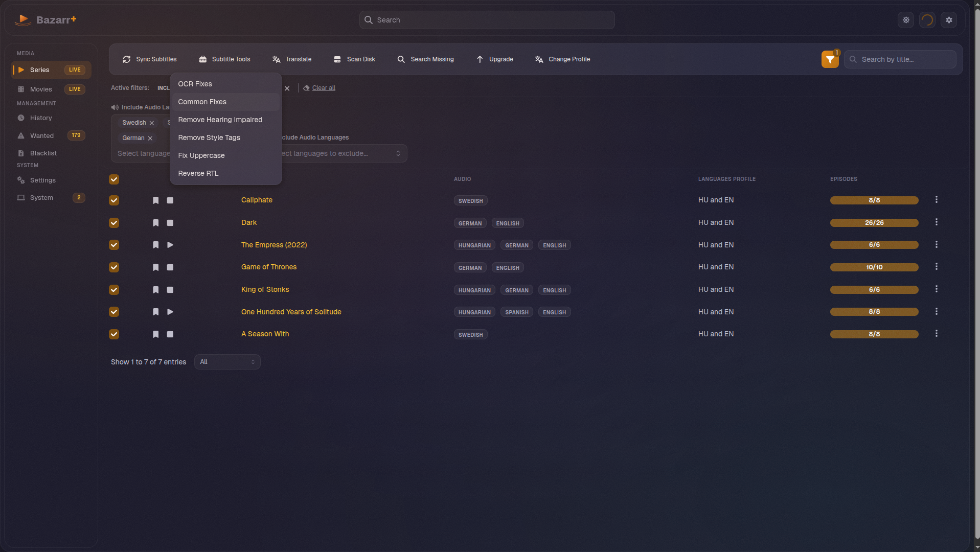980x552 pixels.
Task: Change the entries-per-page dropdown from All
Action: 227,362
